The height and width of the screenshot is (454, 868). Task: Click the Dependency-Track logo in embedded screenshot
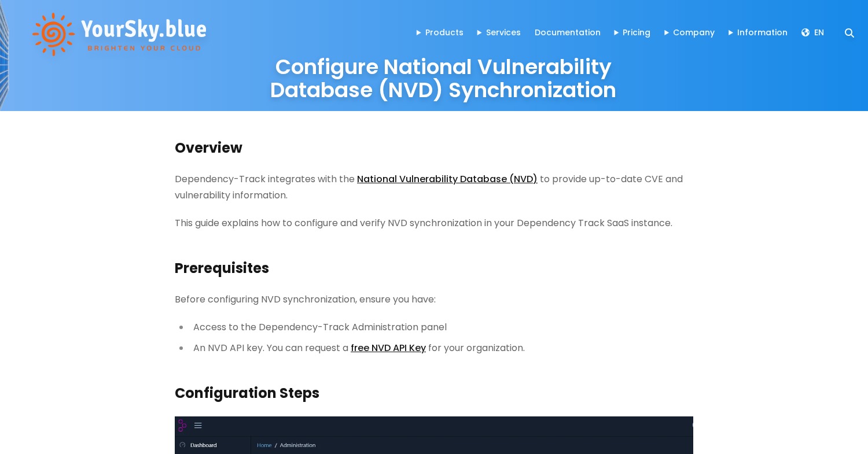pos(182,426)
